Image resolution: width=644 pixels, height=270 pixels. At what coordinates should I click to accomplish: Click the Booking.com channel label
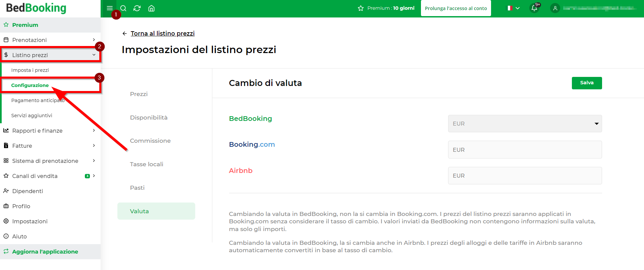tap(252, 144)
